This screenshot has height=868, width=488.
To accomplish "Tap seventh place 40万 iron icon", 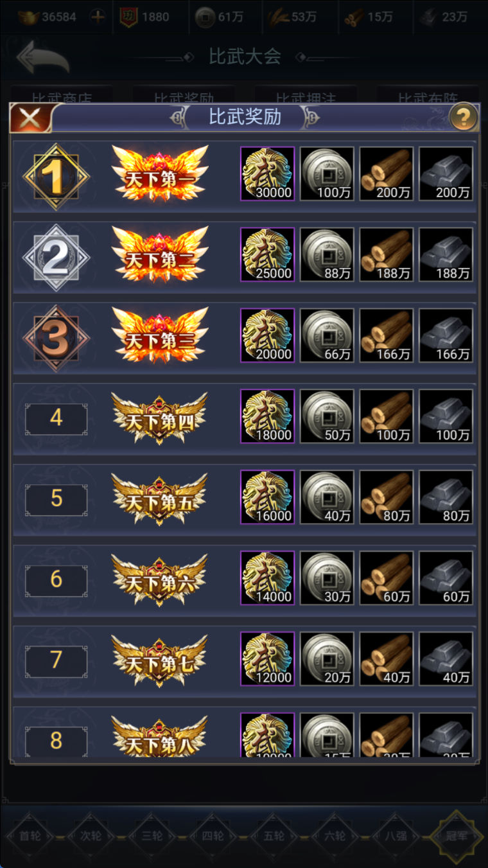I will click(446, 660).
